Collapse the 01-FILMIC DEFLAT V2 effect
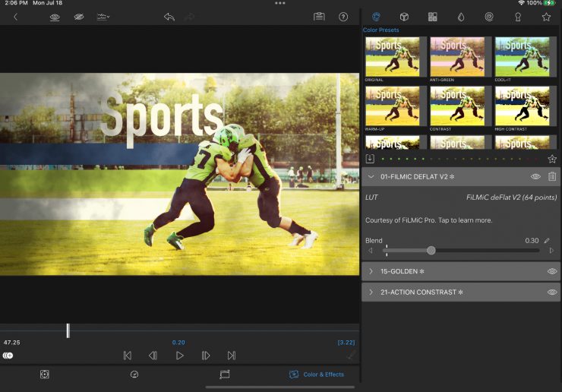This screenshot has height=392, width=562. [x=371, y=176]
